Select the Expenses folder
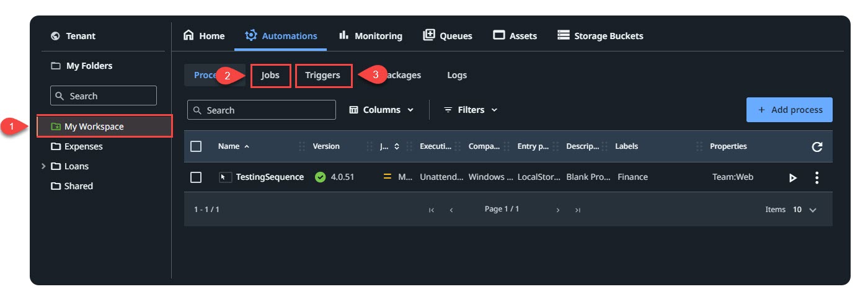 tap(77, 146)
